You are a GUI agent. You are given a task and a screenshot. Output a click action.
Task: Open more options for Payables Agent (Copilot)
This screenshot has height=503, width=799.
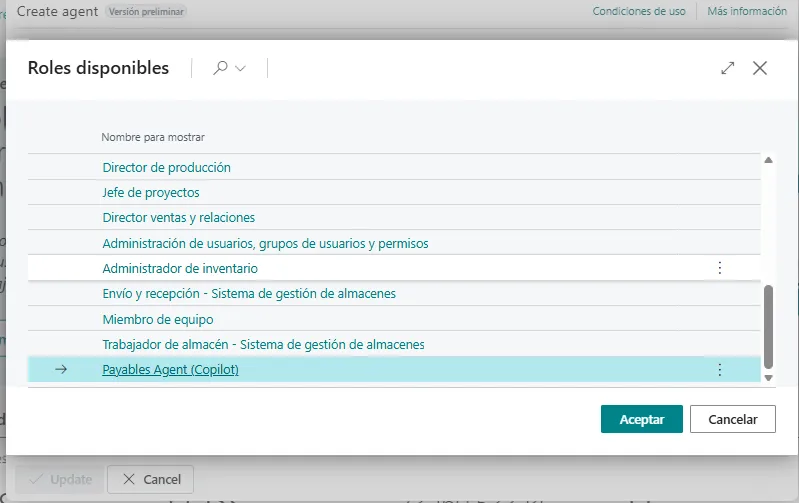(719, 370)
